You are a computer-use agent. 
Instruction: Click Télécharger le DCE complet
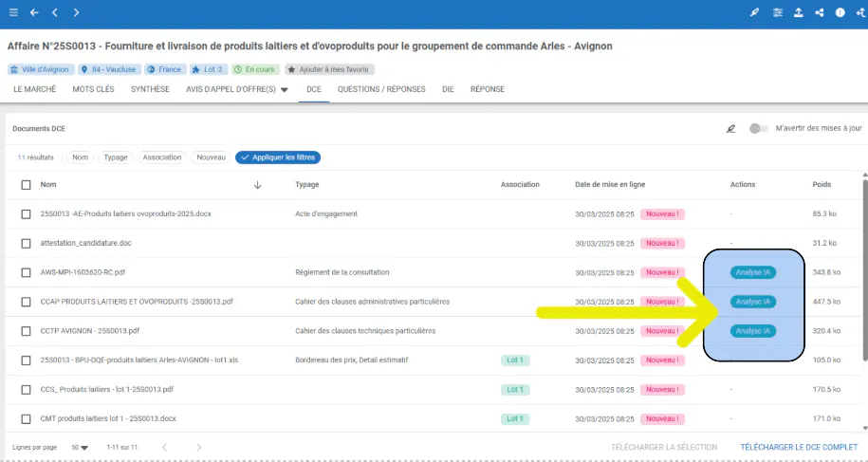coord(799,447)
